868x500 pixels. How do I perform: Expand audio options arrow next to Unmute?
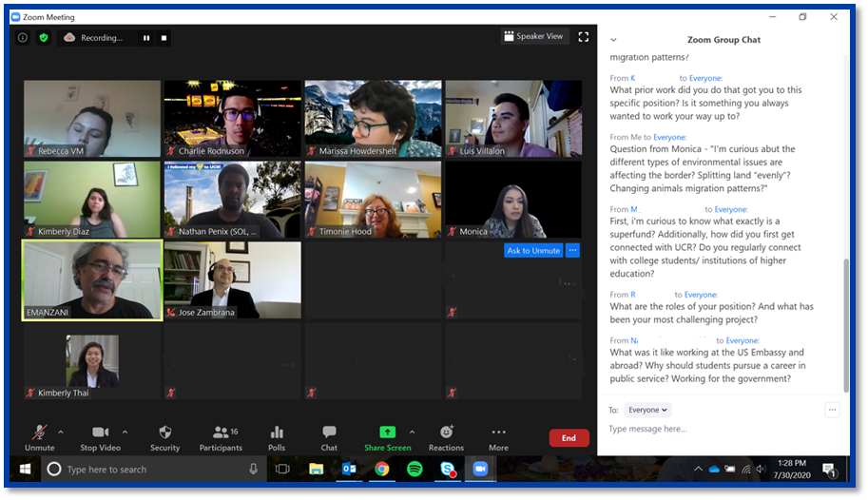62,432
